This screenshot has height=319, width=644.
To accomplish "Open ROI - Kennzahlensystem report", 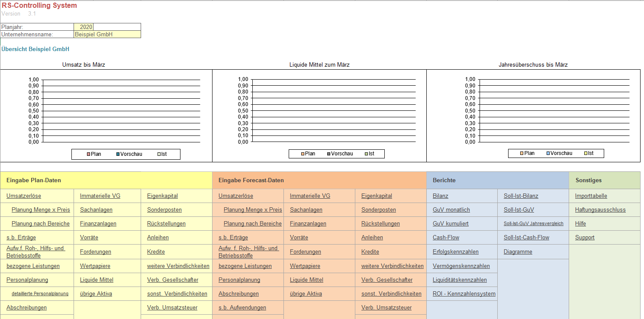I will tap(464, 294).
